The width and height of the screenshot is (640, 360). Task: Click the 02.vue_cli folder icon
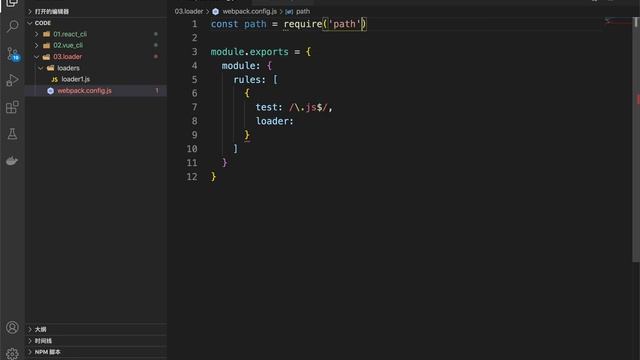(x=47, y=45)
